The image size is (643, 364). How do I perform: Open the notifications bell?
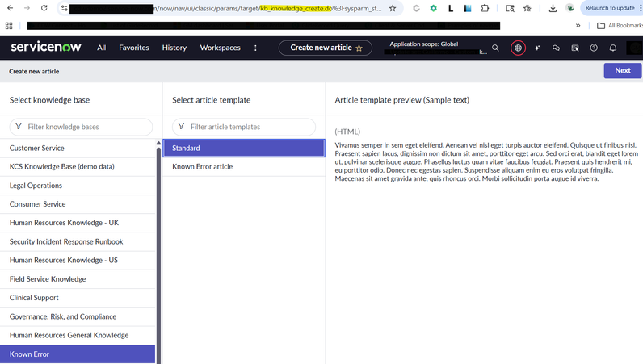point(613,48)
